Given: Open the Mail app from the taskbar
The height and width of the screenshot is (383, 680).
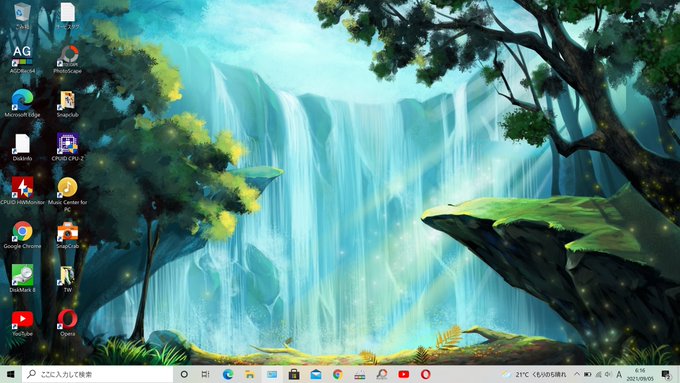Looking at the screenshot, I should click(316, 374).
